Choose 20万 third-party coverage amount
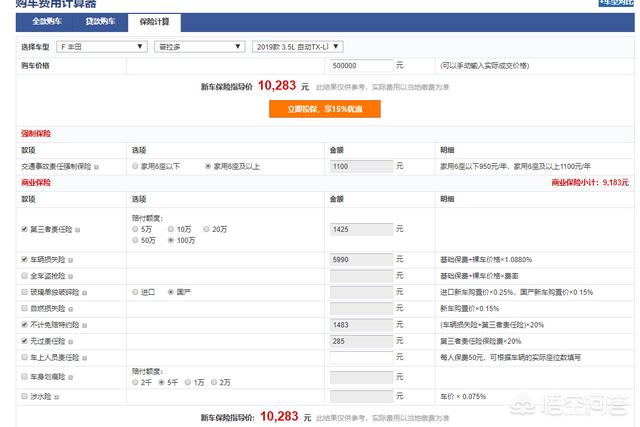This screenshot has width=640, height=427. pyautogui.click(x=207, y=229)
